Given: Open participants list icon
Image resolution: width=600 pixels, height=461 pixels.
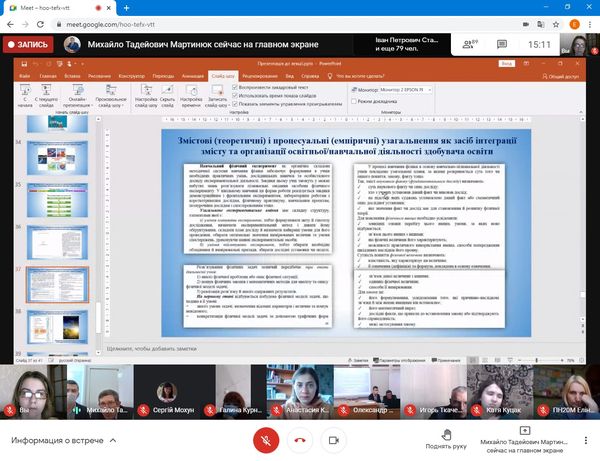Looking at the screenshot, I should tap(464, 43).
